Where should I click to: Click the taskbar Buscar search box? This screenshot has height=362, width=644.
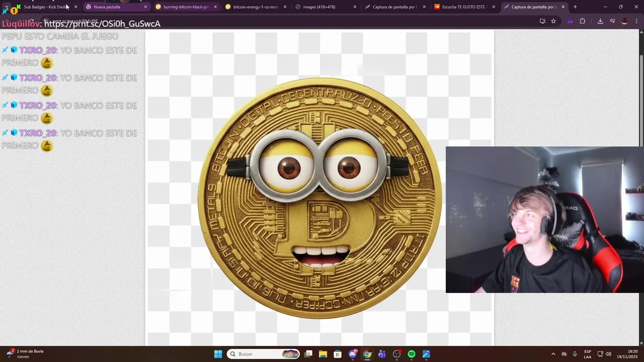point(263,354)
